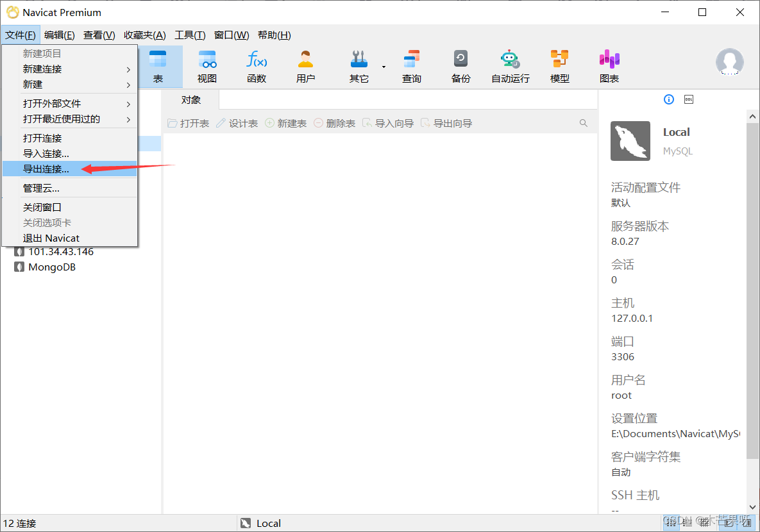
Task: Open the 图表 (Charts) toolbar icon
Action: (609, 67)
